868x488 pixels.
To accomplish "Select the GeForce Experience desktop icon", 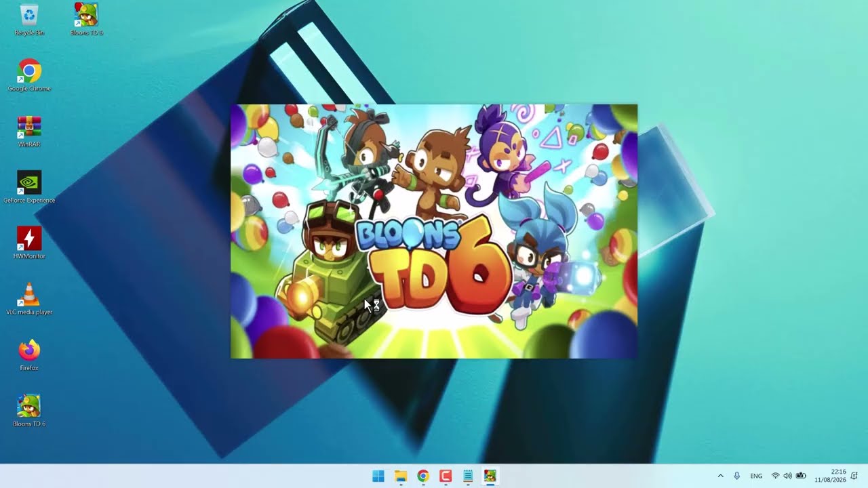I will (x=29, y=186).
